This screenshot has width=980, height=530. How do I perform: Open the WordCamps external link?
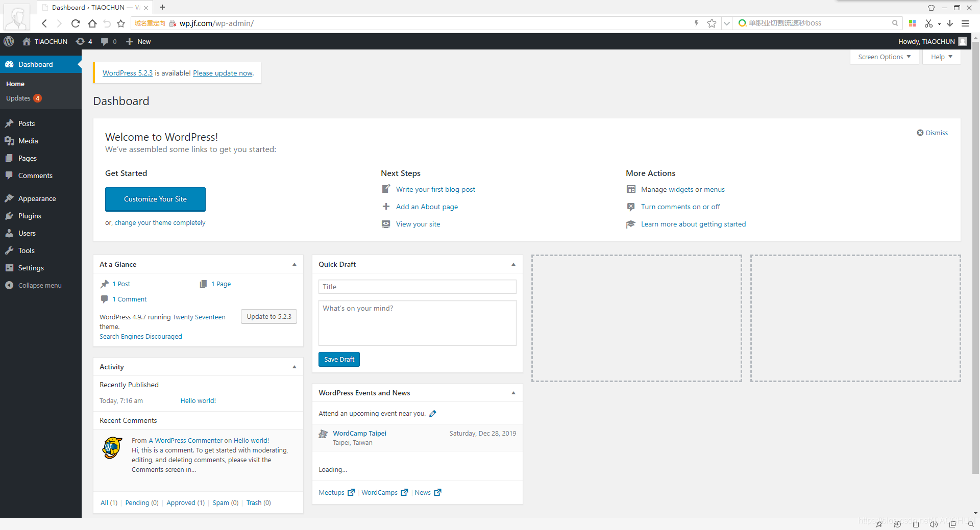tap(385, 492)
